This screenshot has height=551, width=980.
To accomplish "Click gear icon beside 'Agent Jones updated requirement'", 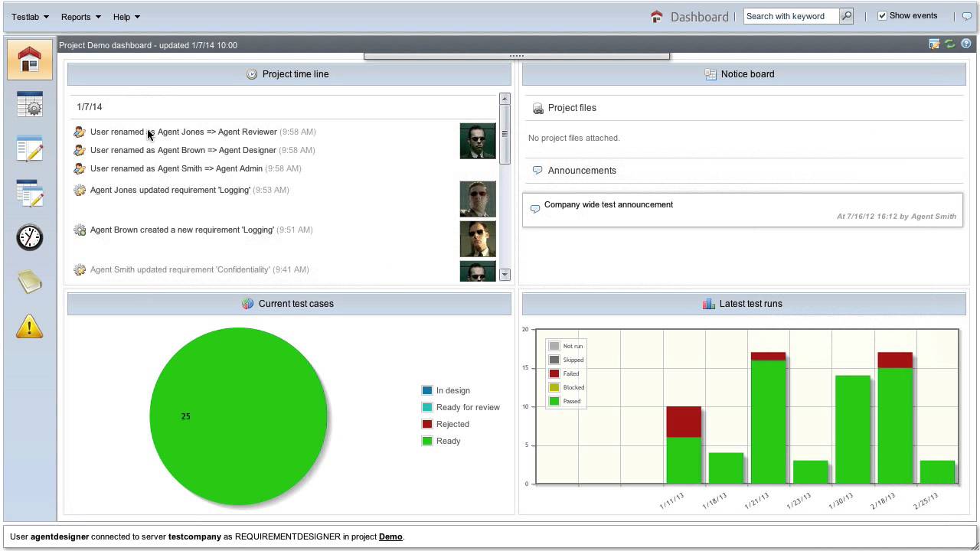I will tap(80, 190).
